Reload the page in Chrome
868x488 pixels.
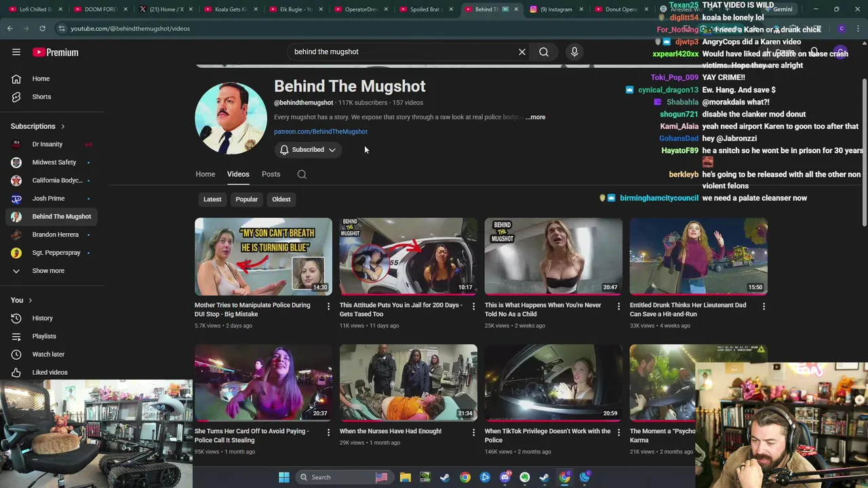42,28
